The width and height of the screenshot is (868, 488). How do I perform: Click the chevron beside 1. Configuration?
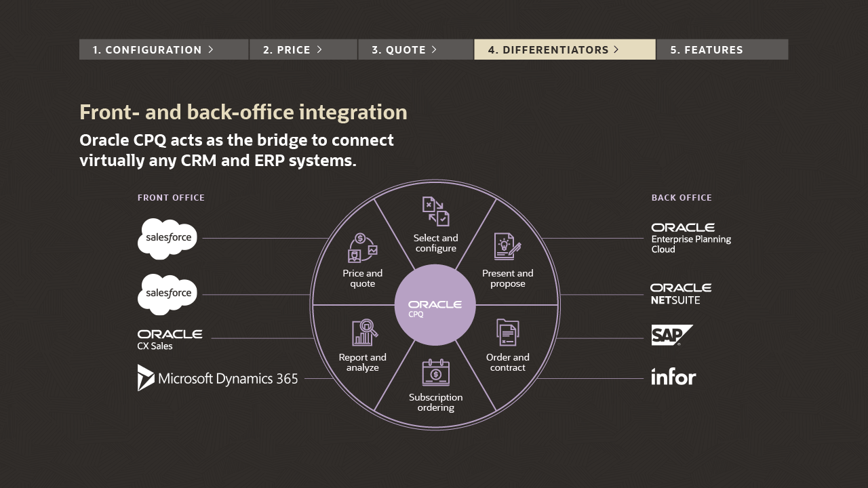tap(211, 49)
